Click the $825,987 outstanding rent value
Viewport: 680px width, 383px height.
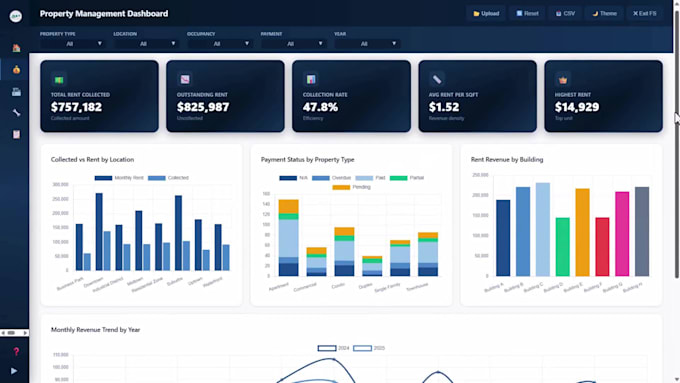click(x=203, y=107)
